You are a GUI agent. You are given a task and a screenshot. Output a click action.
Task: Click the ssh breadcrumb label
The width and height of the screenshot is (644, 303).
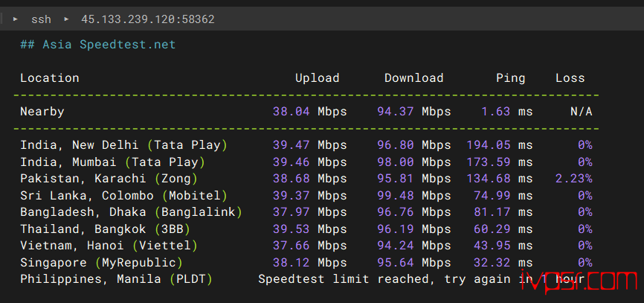tap(41, 19)
